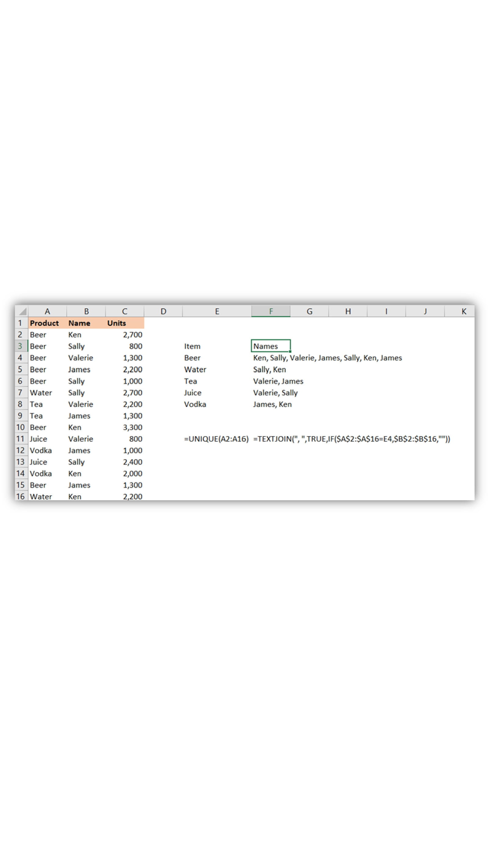Select the cell listing Beer names
The height and width of the screenshot is (868, 488).
coord(327,357)
